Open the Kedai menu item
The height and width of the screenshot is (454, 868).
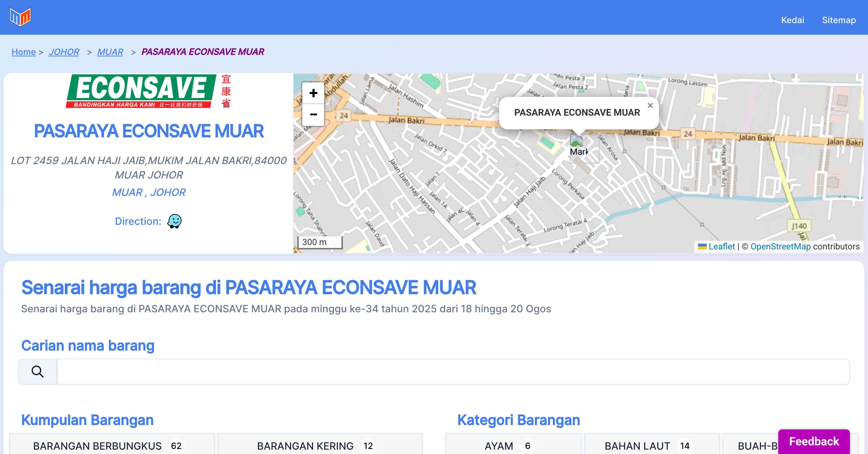point(792,20)
